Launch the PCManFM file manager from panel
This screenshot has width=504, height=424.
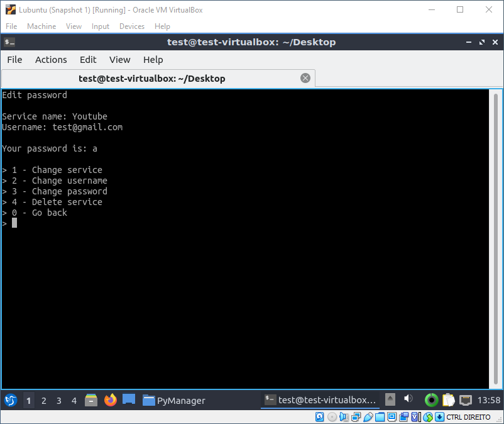click(91, 400)
